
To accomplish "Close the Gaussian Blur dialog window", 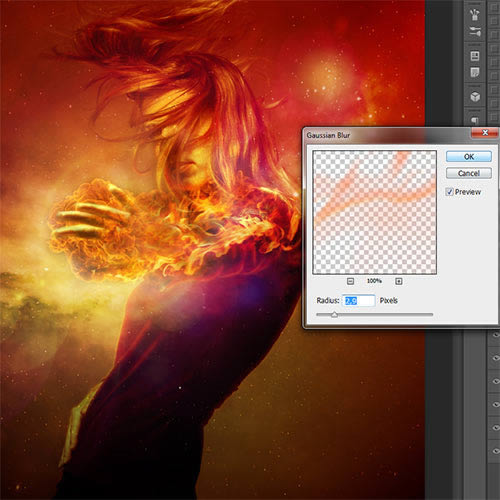I will click(x=485, y=133).
